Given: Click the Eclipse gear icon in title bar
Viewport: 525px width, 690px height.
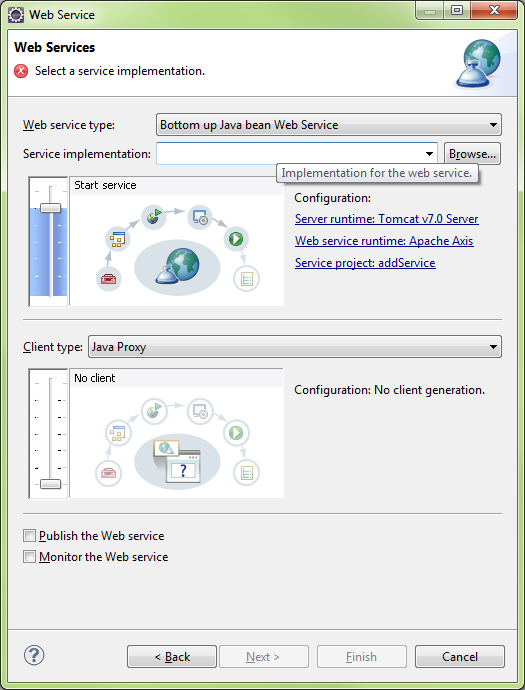Looking at the screenshot, I should pyautogui.click(x=16, y=15).
